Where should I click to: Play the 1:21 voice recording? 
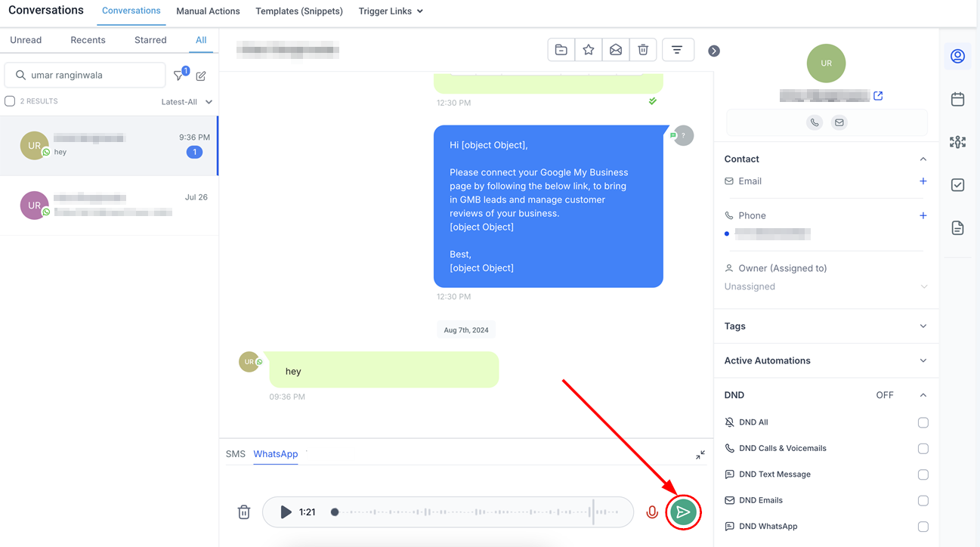[286, 512]
